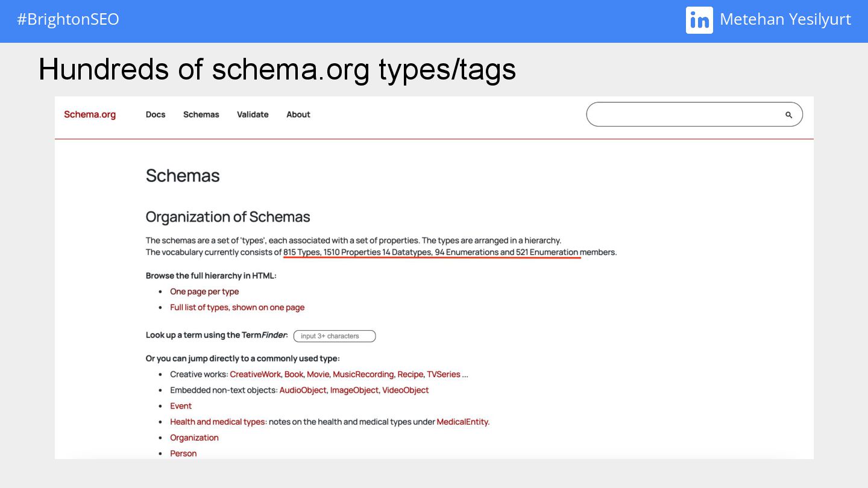Image resolution: width=868 pixels, height=488 pixels.
Task: Open the Docs menu item
Action: pos(156,114)
